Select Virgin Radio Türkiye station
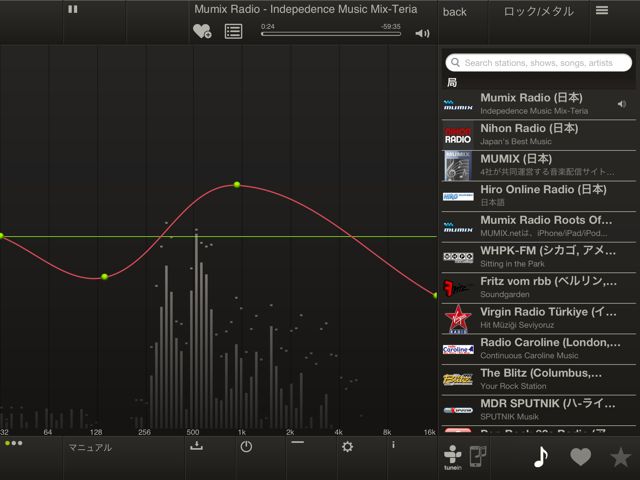 [539, 318]
